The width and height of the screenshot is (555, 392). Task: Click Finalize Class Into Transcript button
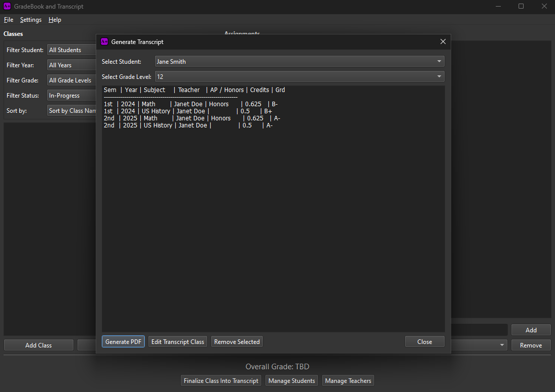pos(221,381)
